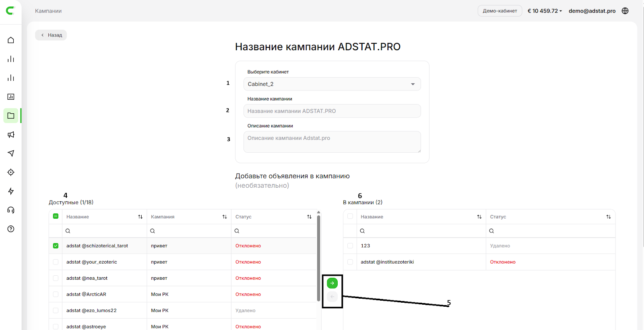Check the adstat @your_ezoteric row checkbox

click(x=56, y=262)
